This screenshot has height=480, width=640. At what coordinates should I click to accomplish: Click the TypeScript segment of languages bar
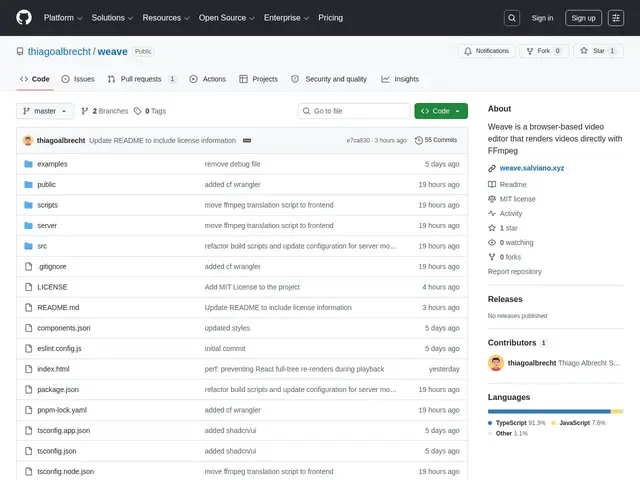coord(549,411)
